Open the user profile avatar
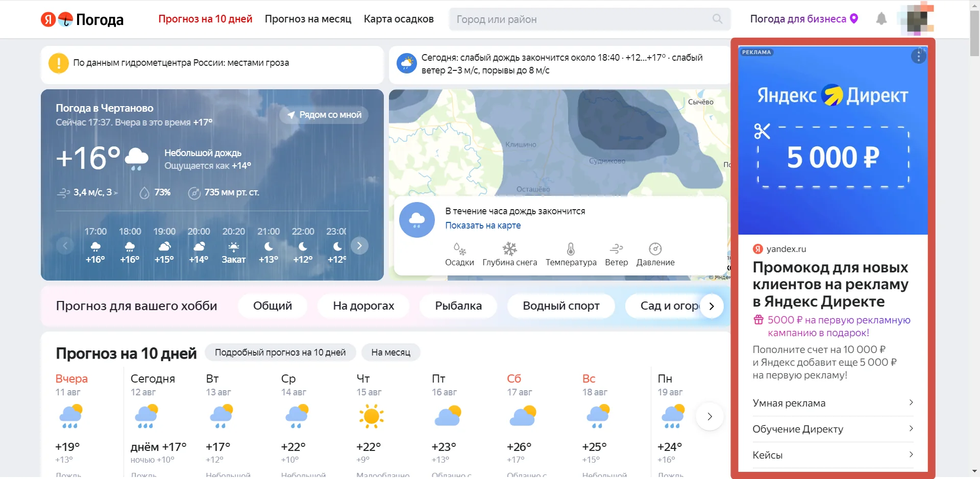The height and width of the screenshot is (479, 980). tap(917, 19)
